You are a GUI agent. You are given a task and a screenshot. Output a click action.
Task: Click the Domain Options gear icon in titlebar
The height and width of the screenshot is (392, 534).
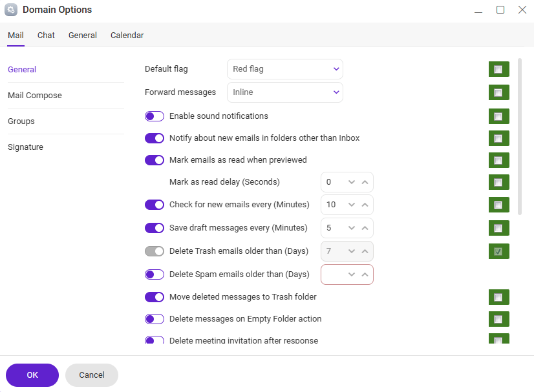[x=9, y=10]
